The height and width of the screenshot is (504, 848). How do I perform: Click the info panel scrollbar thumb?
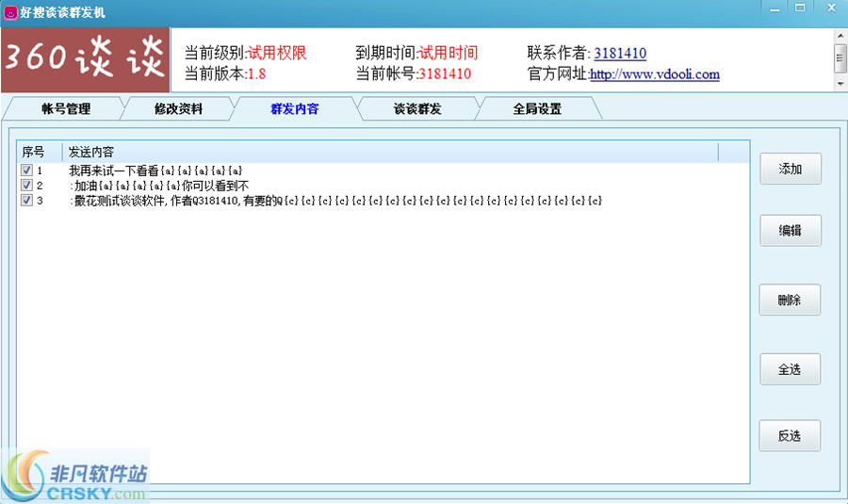pyautogui.click(x=840, y=57)
